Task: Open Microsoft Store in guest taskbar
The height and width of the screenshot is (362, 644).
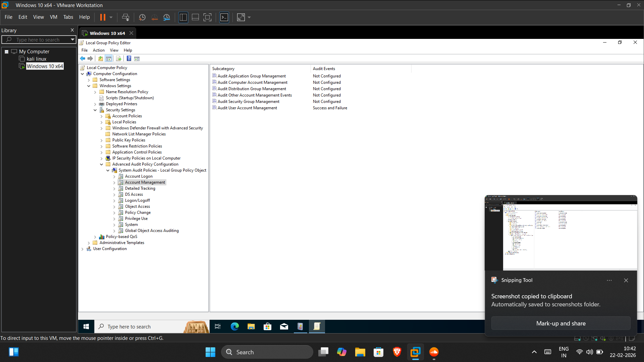Action: tap(267, 326)
